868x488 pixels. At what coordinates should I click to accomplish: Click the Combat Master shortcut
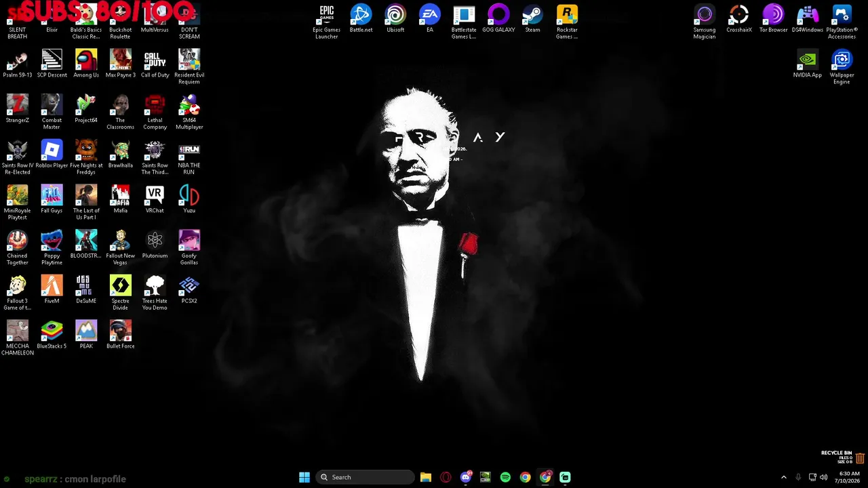[x=52, y=113]
